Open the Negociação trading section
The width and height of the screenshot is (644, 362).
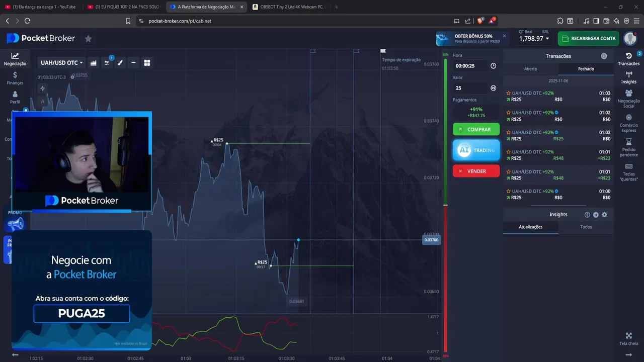pos(15,59)
